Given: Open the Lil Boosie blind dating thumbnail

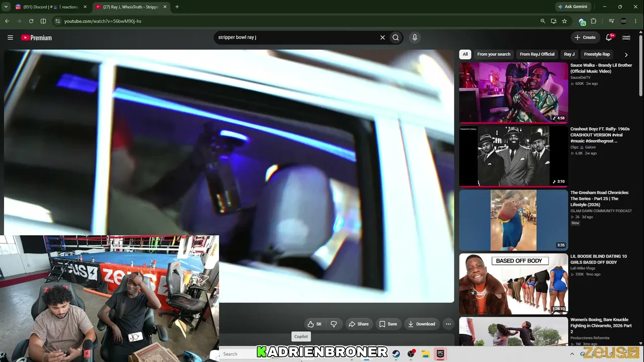Looking at the screenshot, I should 513,284.
